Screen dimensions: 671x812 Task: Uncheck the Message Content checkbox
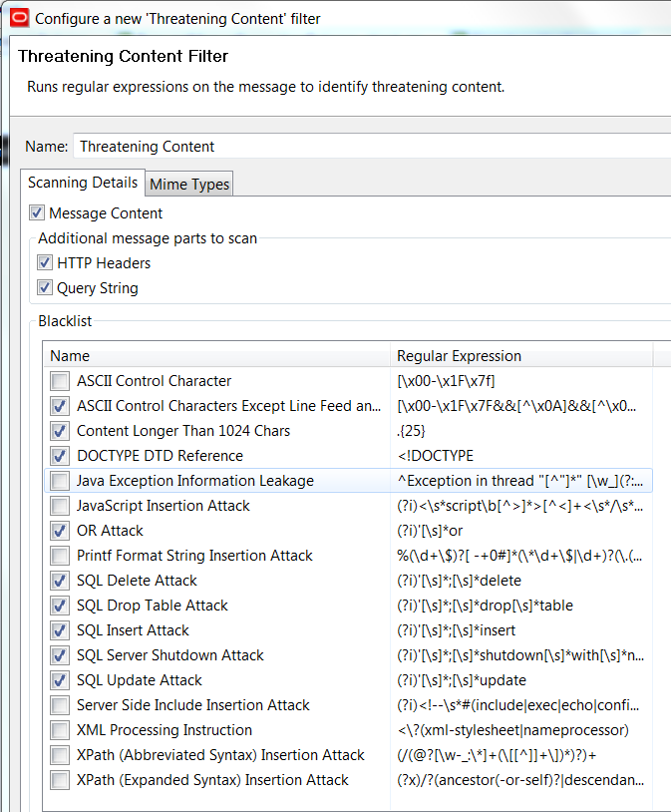pos(37,212)
